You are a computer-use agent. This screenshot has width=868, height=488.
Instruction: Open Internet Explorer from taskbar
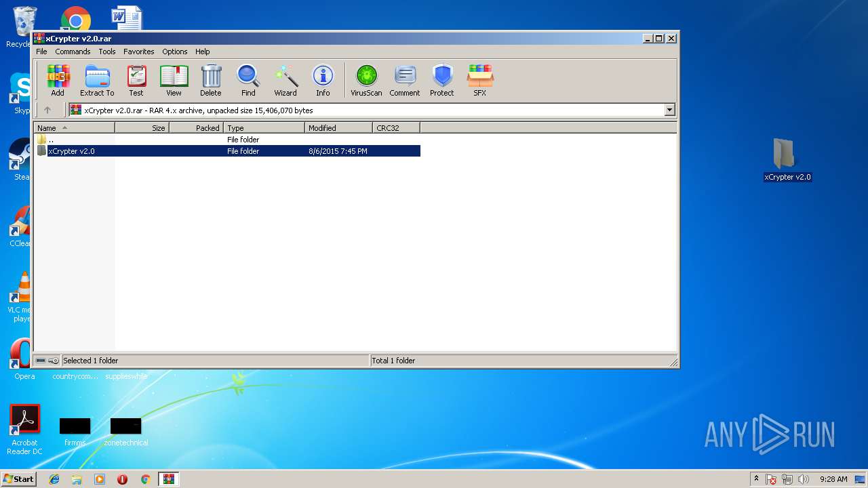pos(54,479)
